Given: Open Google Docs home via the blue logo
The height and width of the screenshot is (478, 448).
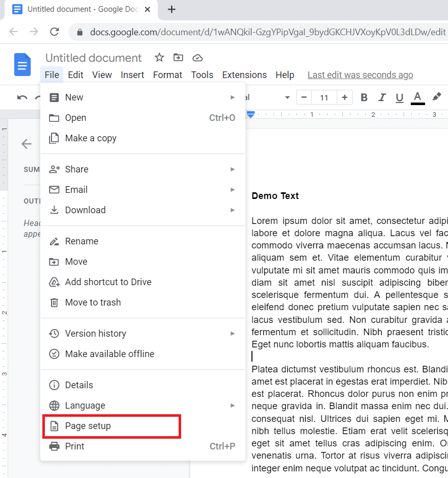Looking at the screenshot, I should coord(22,65).
